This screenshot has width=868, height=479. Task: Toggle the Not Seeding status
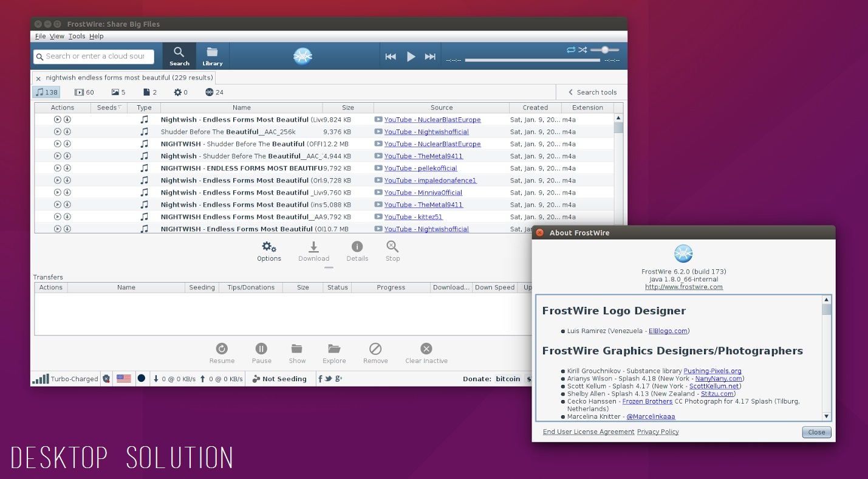(279, 379)
